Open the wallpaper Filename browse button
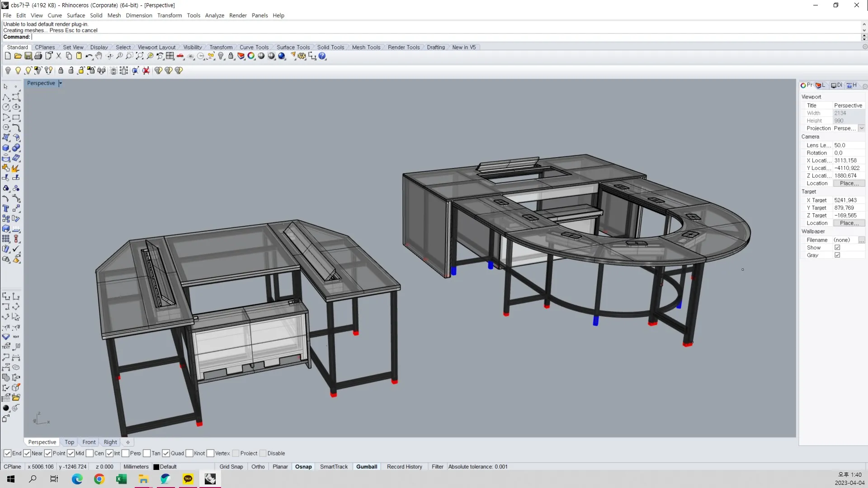 pyautogui.click(x=862, y=240)
